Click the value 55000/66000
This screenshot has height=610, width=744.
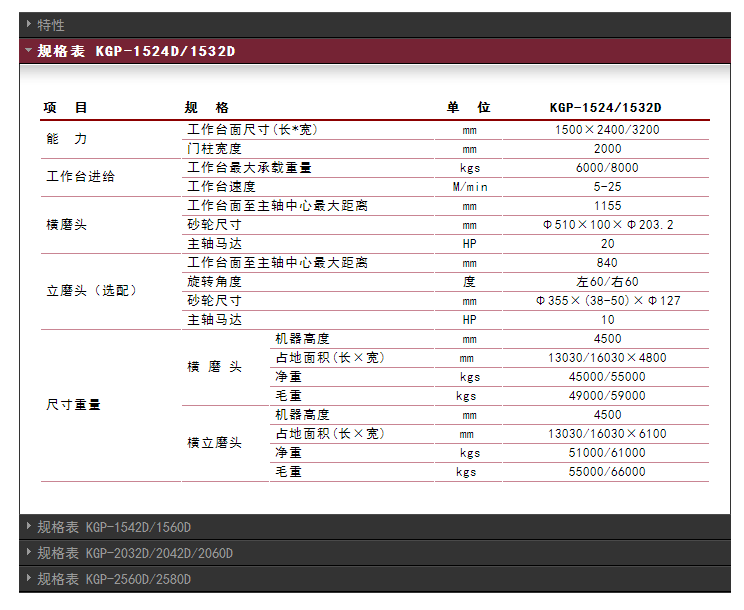[x=607, y=471]
